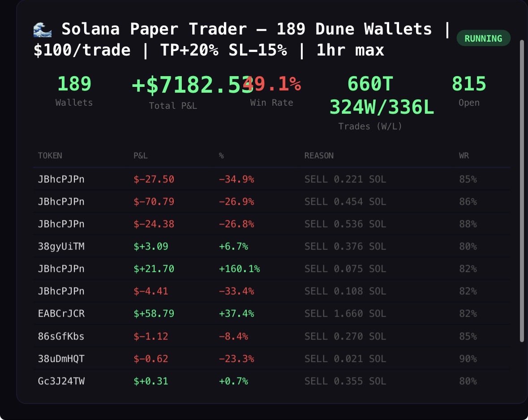Click the 86% win rate cell

[468, 202]
